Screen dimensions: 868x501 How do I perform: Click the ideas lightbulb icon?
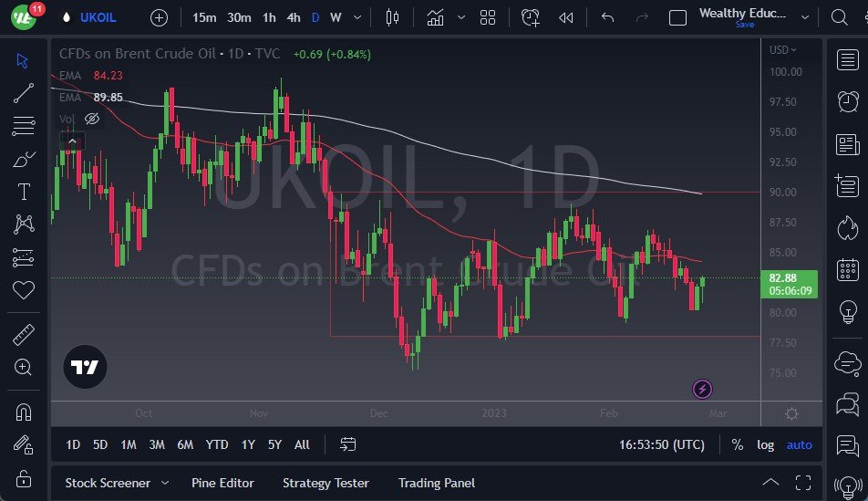(x=847, y=312)
